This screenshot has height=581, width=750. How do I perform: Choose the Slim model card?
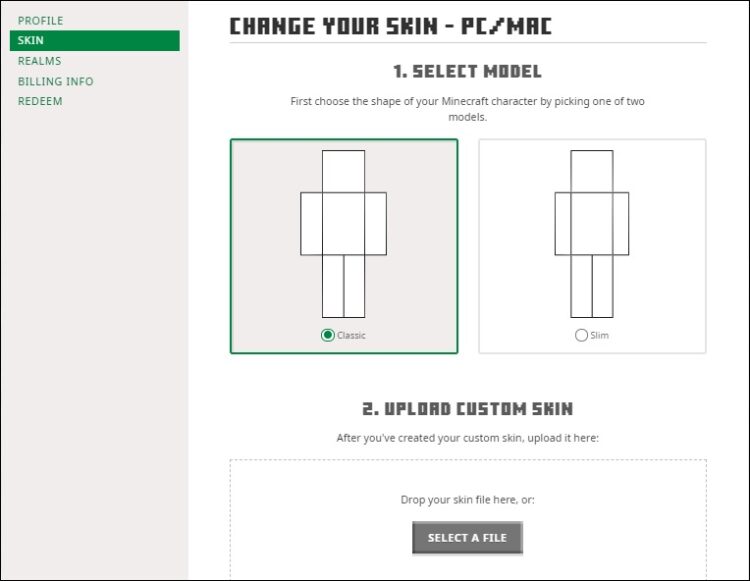(592, 246)
